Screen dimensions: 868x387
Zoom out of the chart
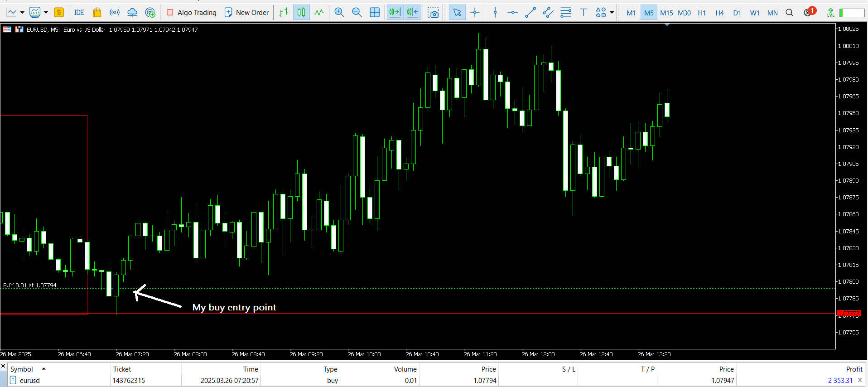(x=357, y=13)
